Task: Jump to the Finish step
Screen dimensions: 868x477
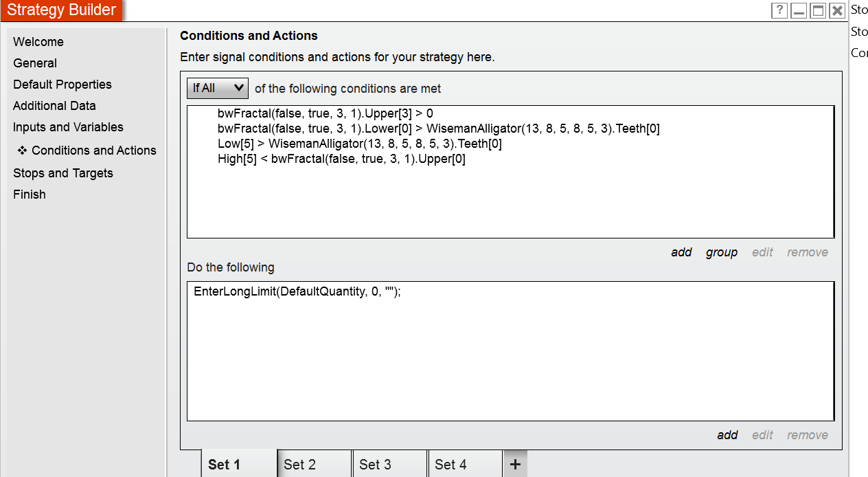Action: [30, 195]
